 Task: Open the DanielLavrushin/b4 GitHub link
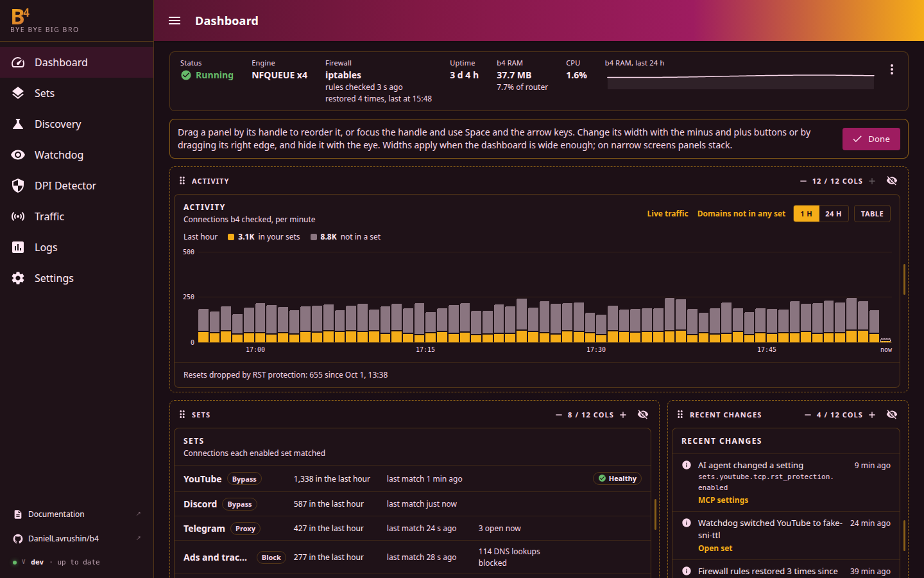click(77, 539)
